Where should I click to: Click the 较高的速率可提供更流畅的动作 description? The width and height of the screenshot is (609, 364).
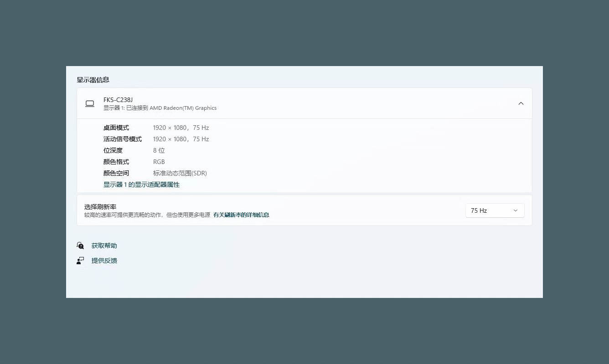(147, 215)
